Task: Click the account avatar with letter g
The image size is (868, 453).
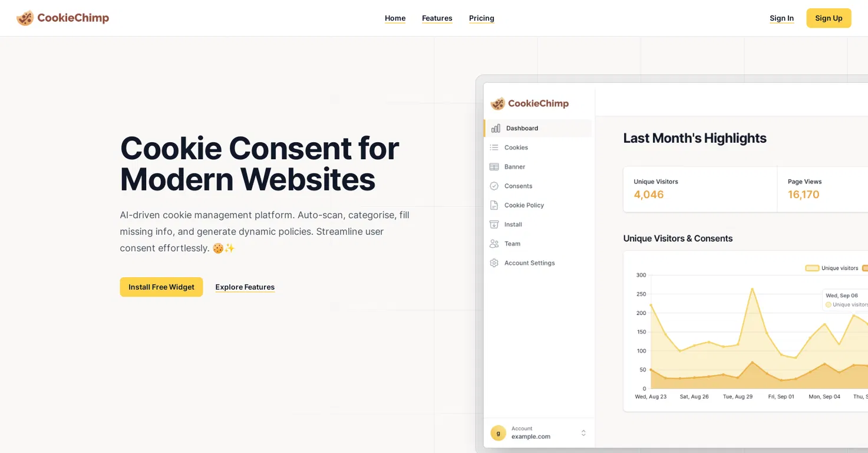Action: click(x=498, y=433)
